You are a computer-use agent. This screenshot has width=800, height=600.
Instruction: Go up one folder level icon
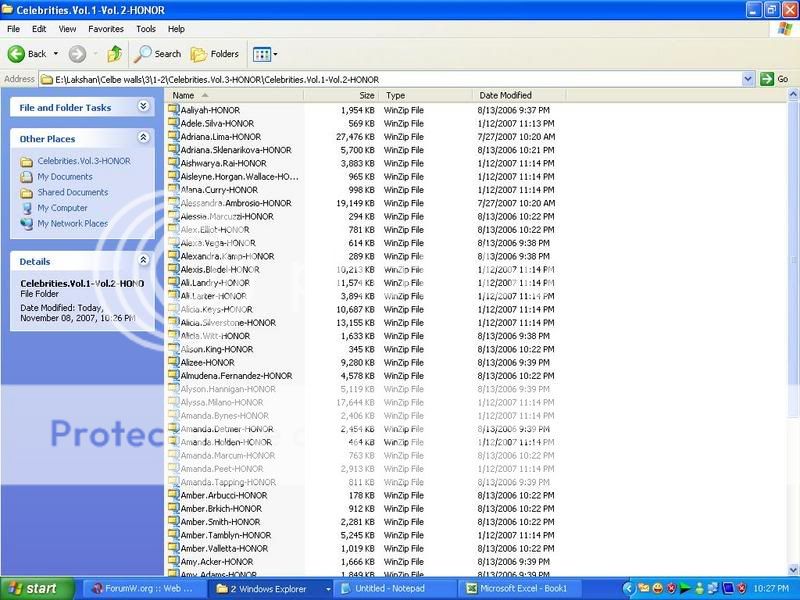coord(114,54)
